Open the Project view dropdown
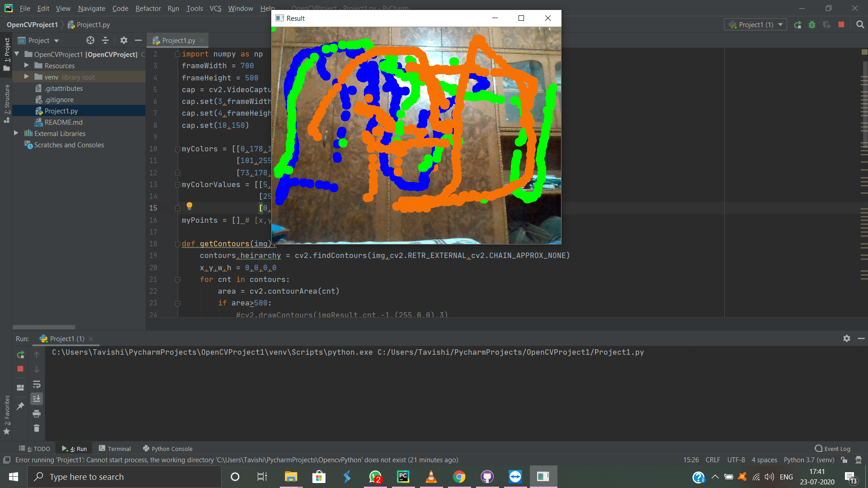The image size is (868, 488). pos(57,40)
